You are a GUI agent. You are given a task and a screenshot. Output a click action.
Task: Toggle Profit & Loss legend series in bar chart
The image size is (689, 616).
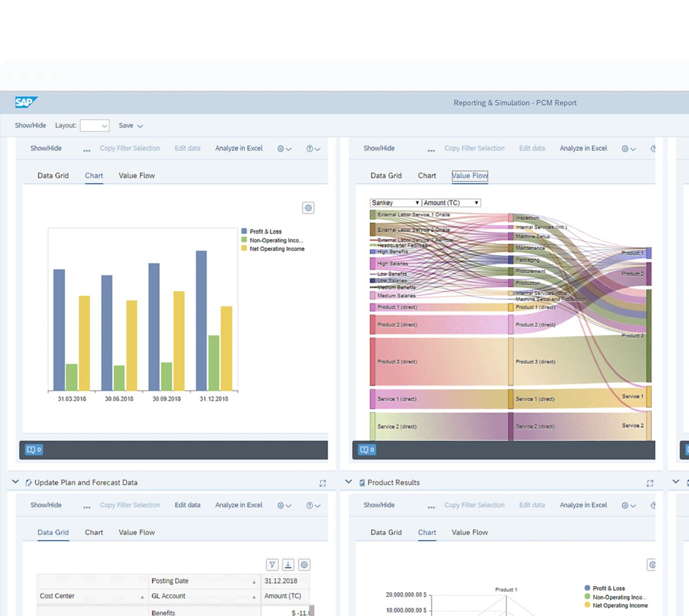point(265,231)
